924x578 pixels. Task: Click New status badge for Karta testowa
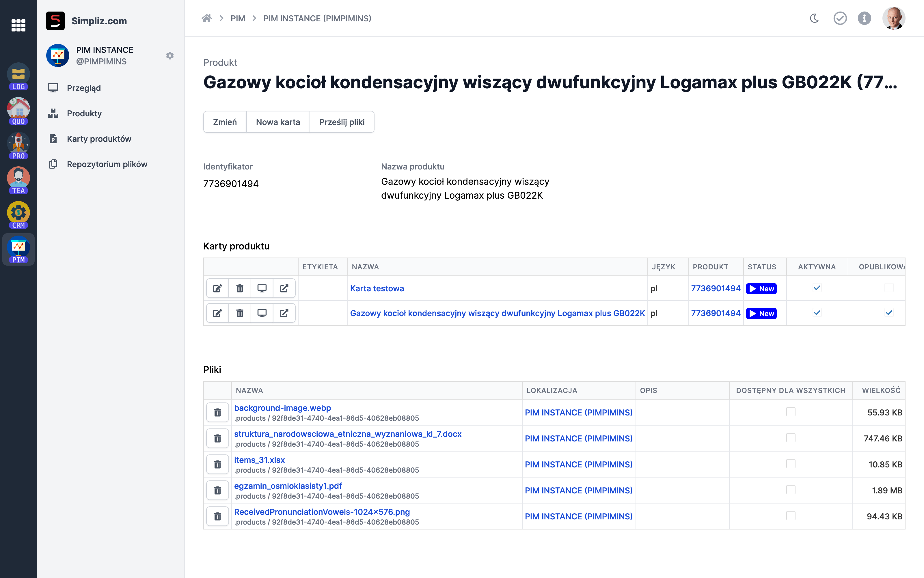[761, 289]
